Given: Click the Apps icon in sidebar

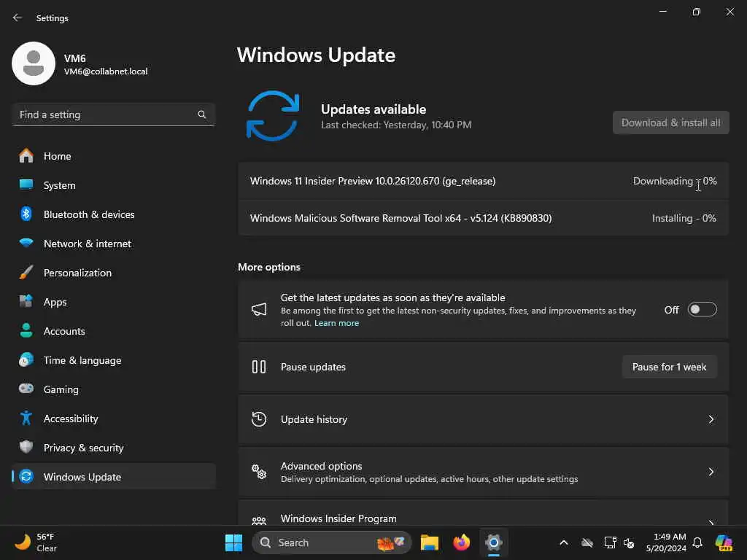Looking at the screenshot, I should (x=26, y=301).
